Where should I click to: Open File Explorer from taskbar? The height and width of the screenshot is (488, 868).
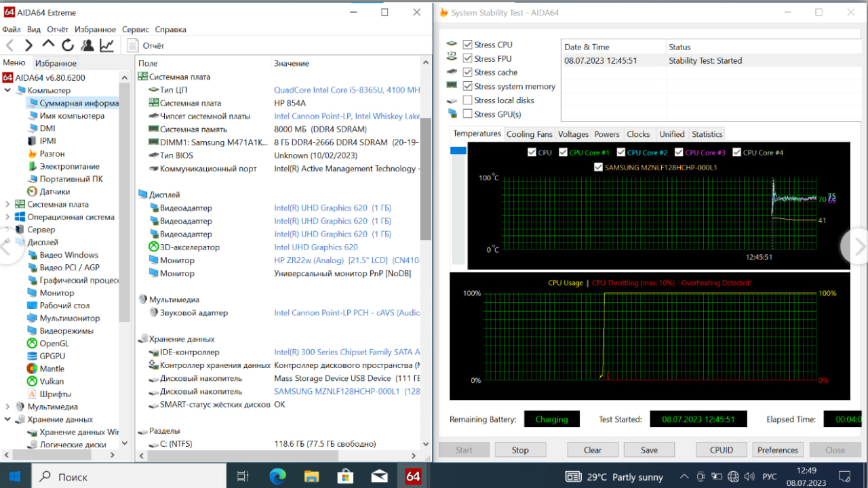311,476
